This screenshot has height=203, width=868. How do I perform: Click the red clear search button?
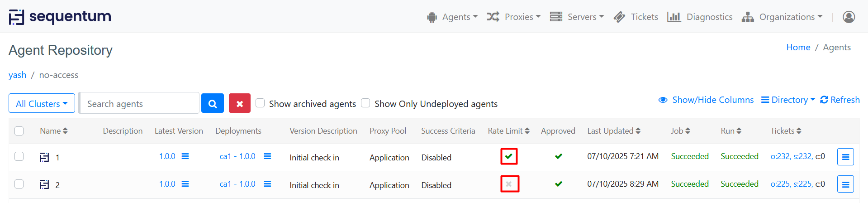coord(240,103)
